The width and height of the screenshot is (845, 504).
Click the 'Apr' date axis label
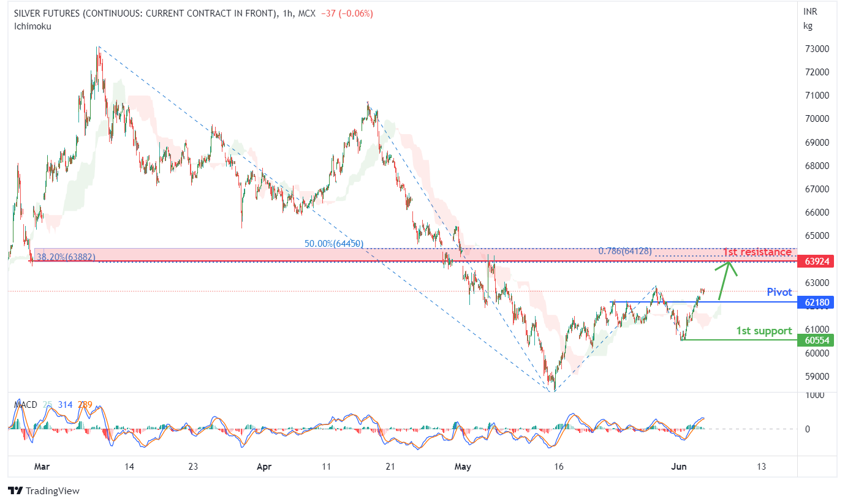coord(264,467)
